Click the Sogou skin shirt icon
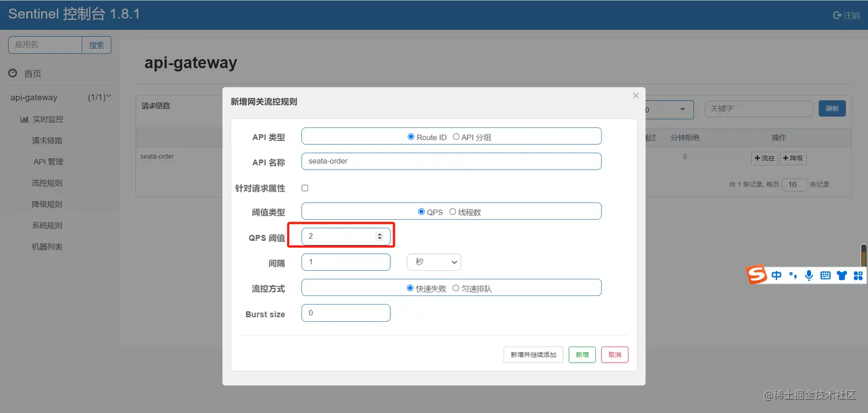Viewport: 868px width, 413px height. (842, 275)
